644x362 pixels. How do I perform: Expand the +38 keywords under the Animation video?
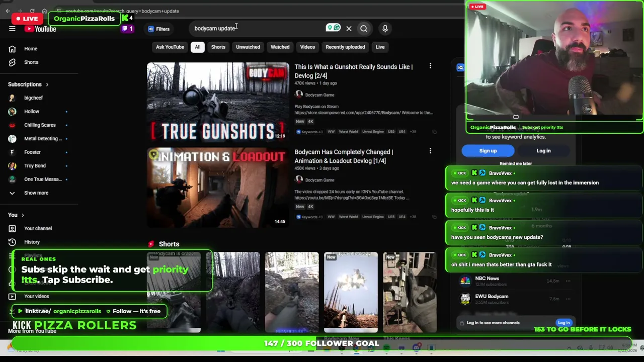point(413,217)
